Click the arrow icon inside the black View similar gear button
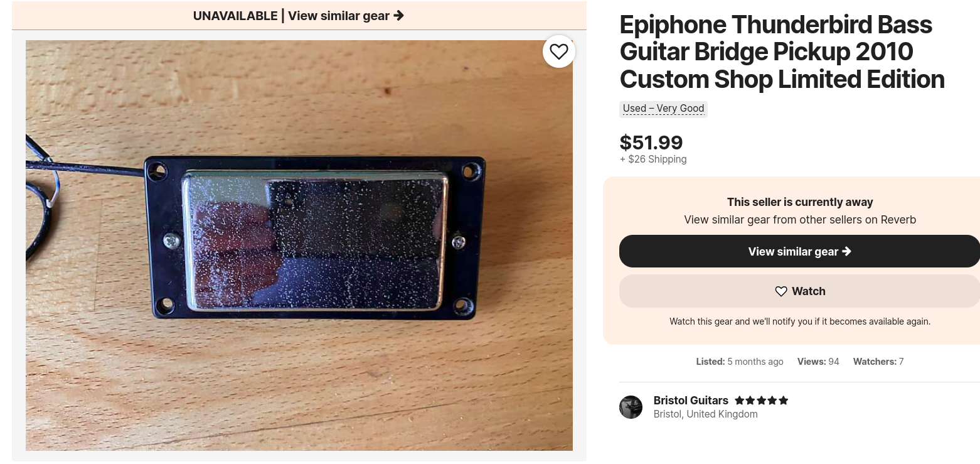 click(847, 251)
